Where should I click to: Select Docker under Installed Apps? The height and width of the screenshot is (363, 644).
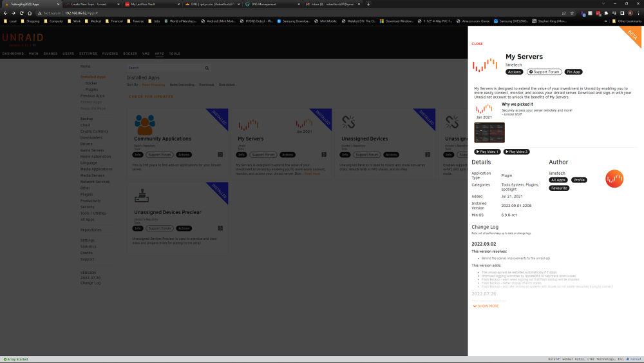coord(91,83)
